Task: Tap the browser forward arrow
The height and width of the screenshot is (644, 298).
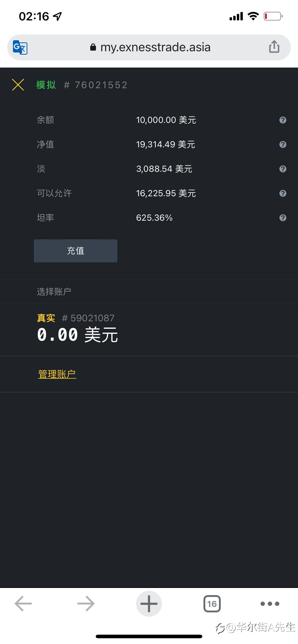Action: (x=86, y=604)
